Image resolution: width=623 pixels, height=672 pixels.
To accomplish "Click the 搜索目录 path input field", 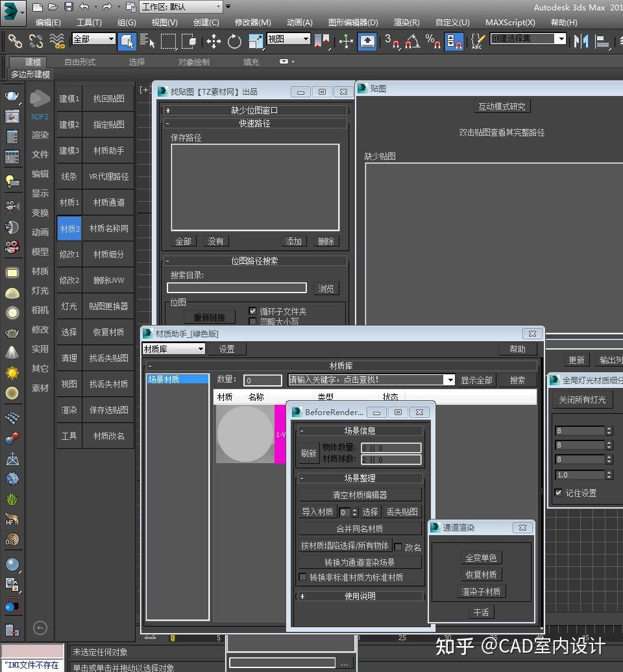I will [x=237, y=288].
